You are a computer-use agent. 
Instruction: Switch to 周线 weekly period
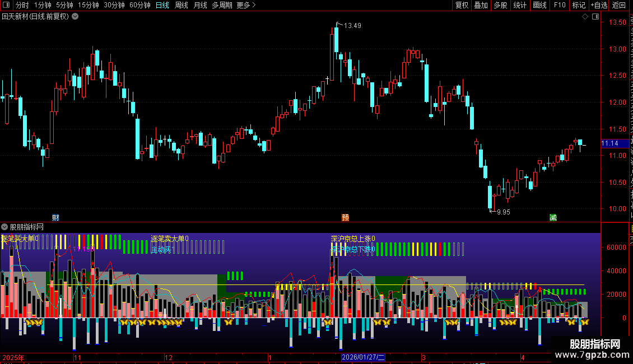coord(181,5)
